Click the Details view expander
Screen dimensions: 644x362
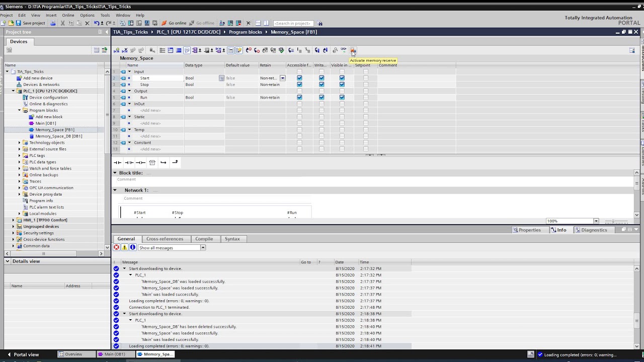click(x=8, y=261)
